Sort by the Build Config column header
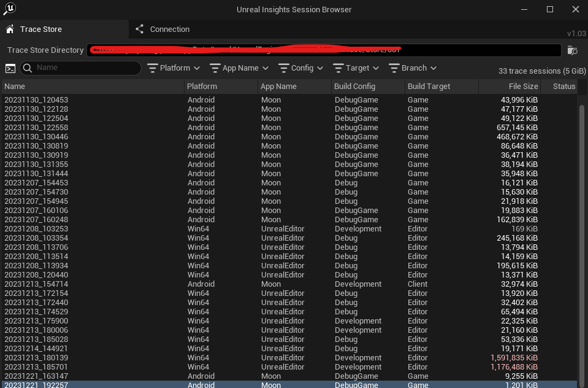The width and height of the screenshot is (588, 388). (368, 87)
